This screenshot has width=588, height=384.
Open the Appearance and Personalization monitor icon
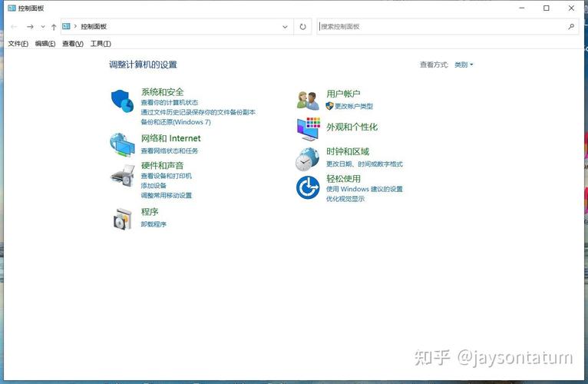309,129
